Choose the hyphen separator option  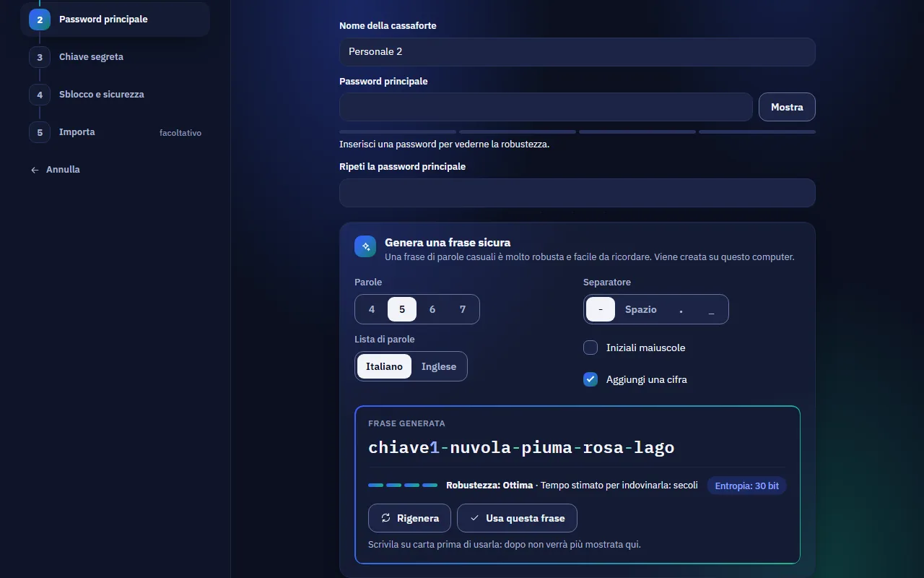pyautogui.click(x=601, y=309)
